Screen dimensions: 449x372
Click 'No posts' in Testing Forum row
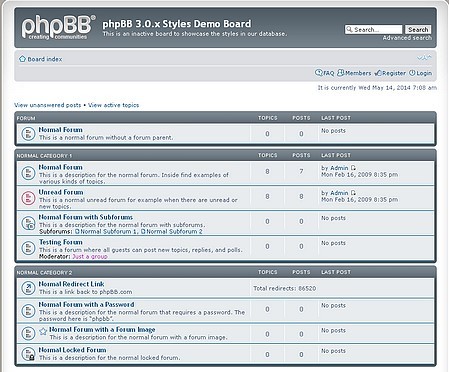[333, 243]
